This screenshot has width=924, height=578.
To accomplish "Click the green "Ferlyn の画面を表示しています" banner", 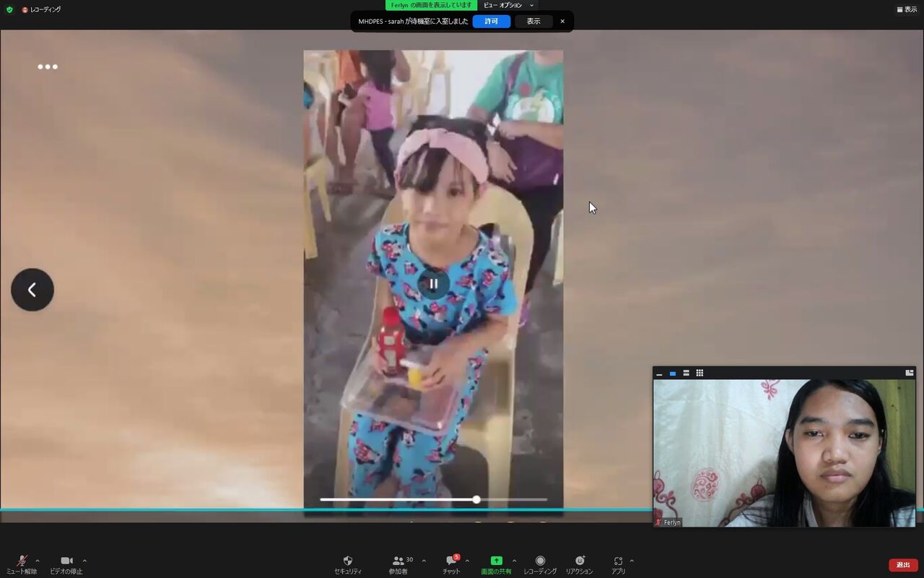I will pyautogui.click(x=432, y=5).
